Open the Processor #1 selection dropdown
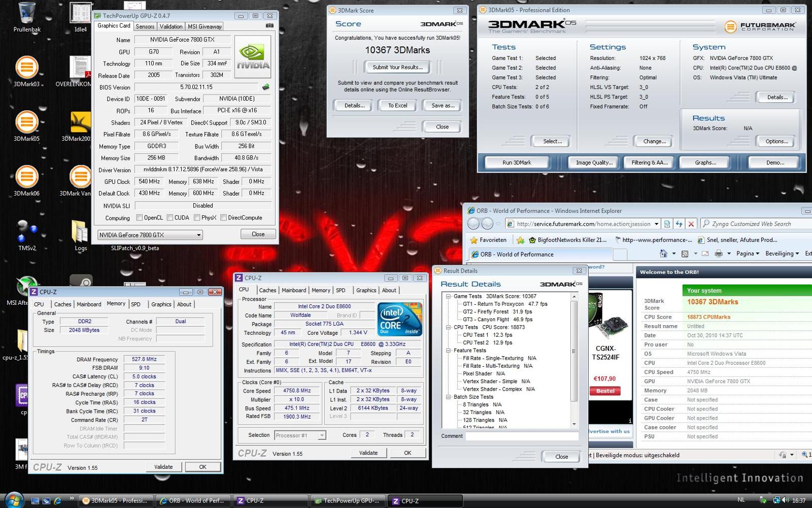 click(300, 435)
